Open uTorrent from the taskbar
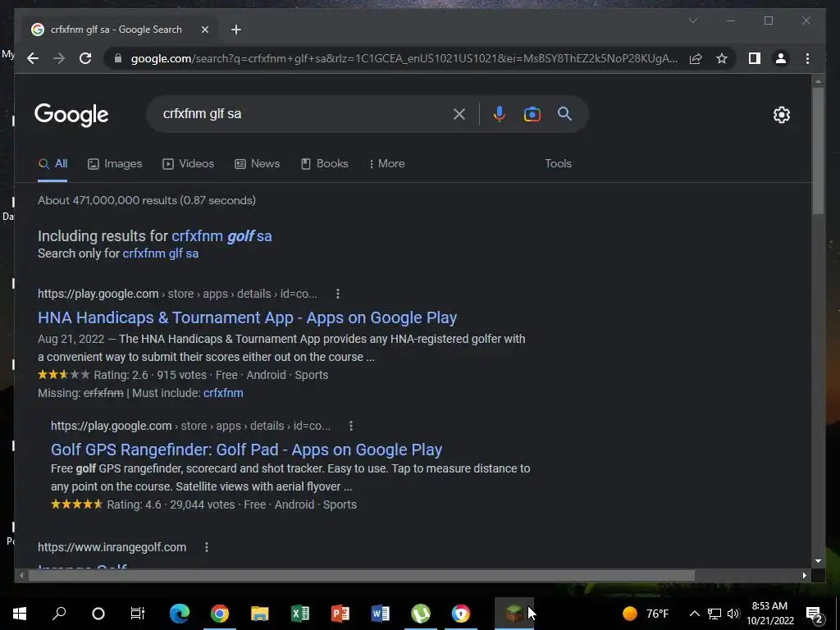The width and height of the screenshot is (840, 630). 421,614
